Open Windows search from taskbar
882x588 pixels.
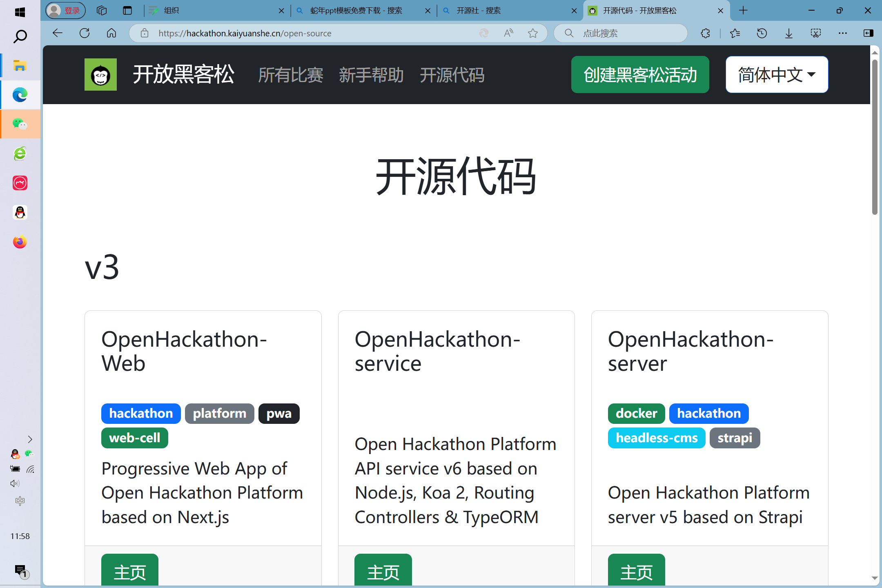20,37
